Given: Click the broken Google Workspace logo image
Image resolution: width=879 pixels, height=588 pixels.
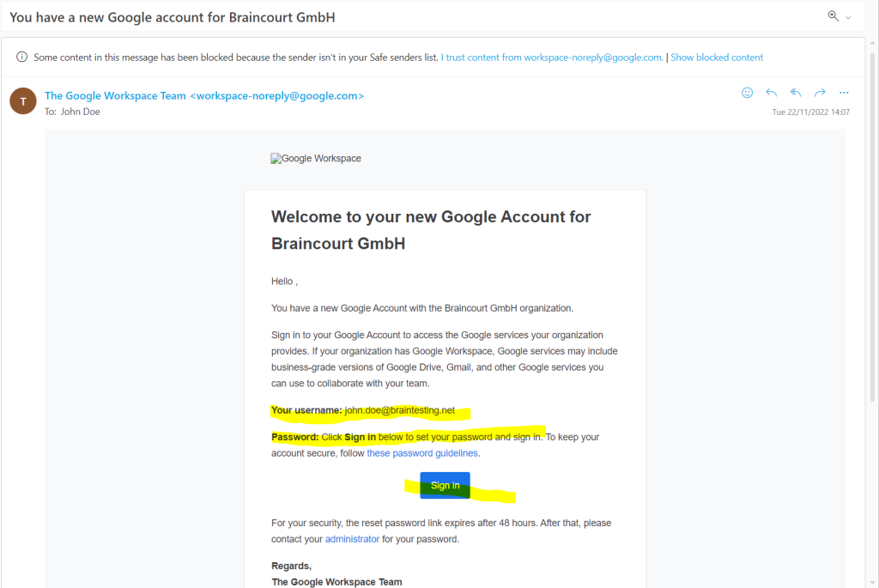Looking at the screenshot, I should 316,159.
